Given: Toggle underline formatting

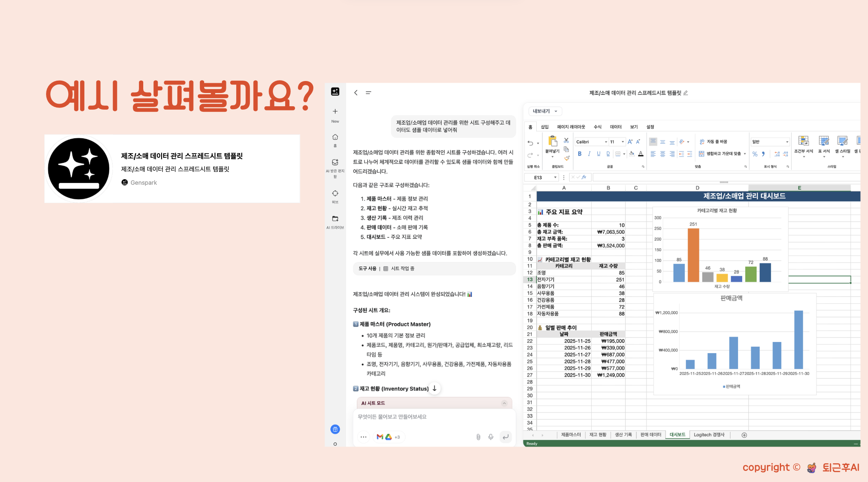Looking at the screenshot, I should click(x=598, y=154).
